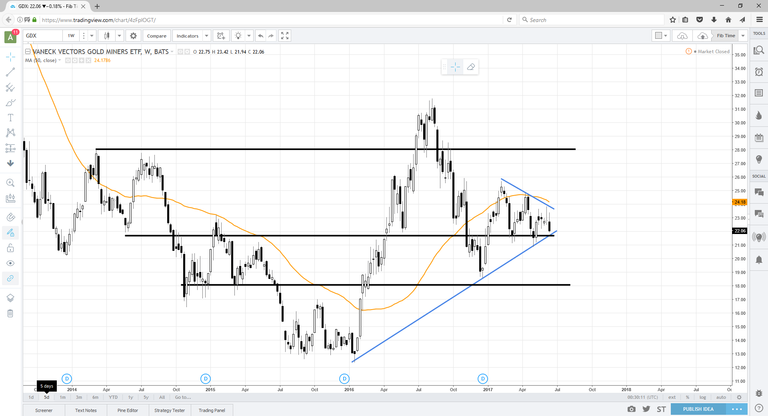Screen dimensions: 768x416
Task: Choose the XABCD pattern tool
Action: [x=10, y=133]
